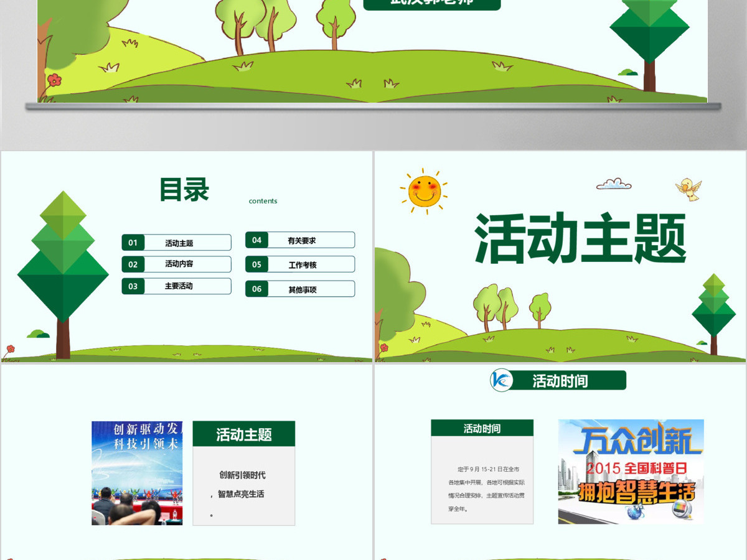747x560 pixels.
Task: Select contents entry 04 有关要求
Action: click(300, 240)
